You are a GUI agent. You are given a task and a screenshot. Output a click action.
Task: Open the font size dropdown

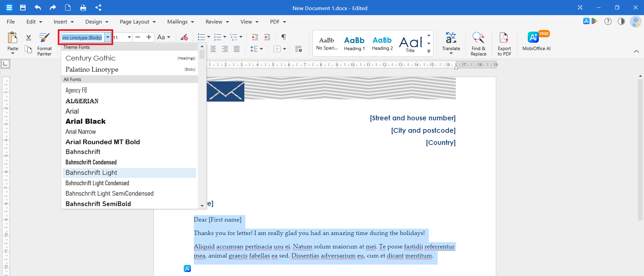129,37
